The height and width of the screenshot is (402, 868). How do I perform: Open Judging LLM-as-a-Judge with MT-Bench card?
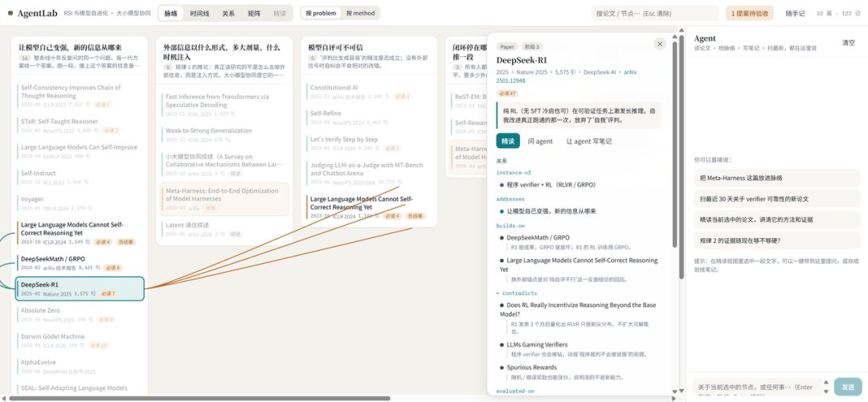point(370,174)
